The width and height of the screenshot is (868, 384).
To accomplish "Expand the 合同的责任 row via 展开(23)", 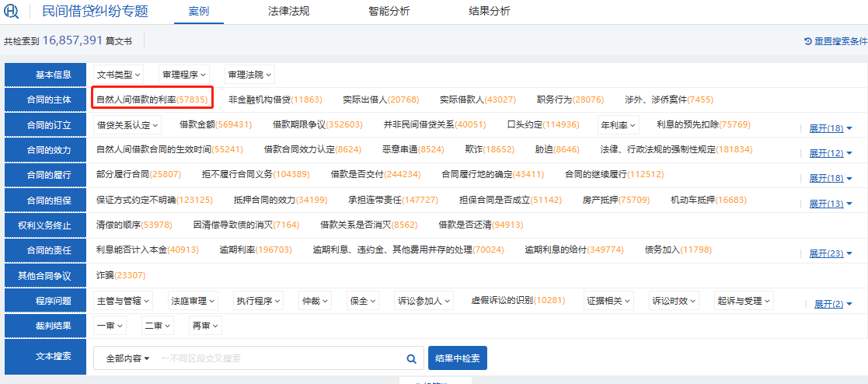I will [x=831, y=253].
